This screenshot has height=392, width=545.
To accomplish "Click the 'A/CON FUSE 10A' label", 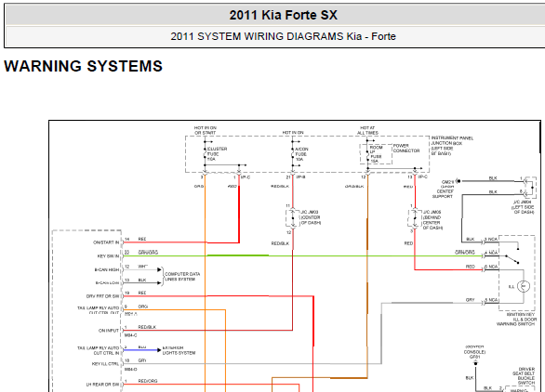I will pos(301,154).
